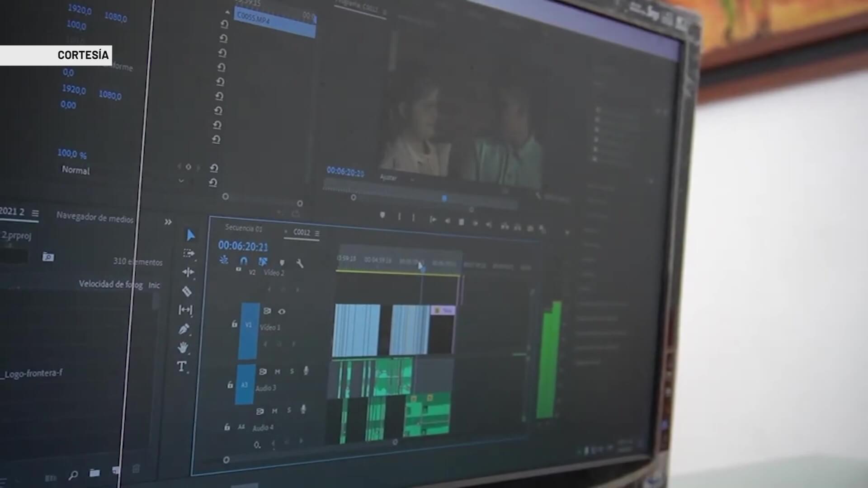
Task: Click pink title clip on Video 1
Action: pyautogui.click(x=443, y=310)
